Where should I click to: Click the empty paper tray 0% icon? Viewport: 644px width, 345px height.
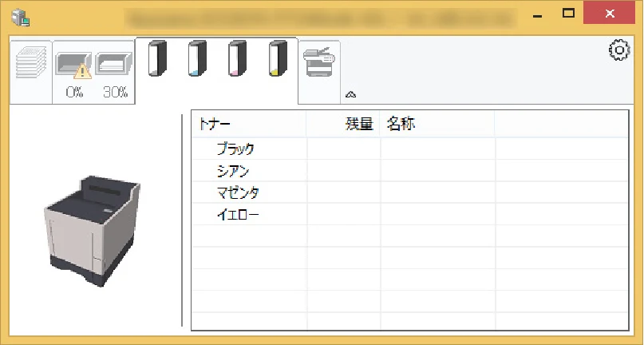[74, 65]
